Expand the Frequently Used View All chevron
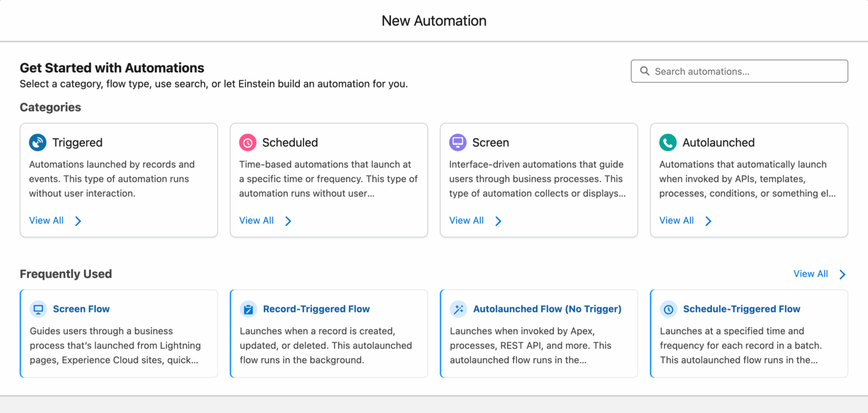Screen dimensions: 868x413 pyautogui.click(x=842, y=274)
